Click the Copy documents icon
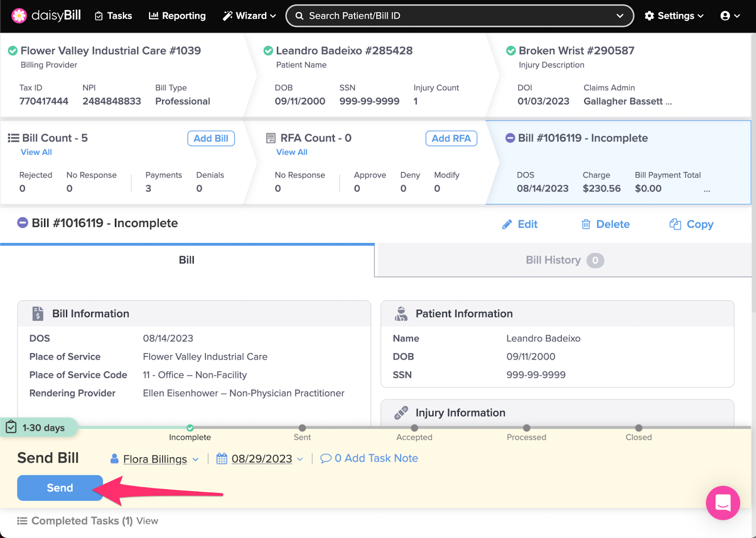 click(x=675, y=225)
